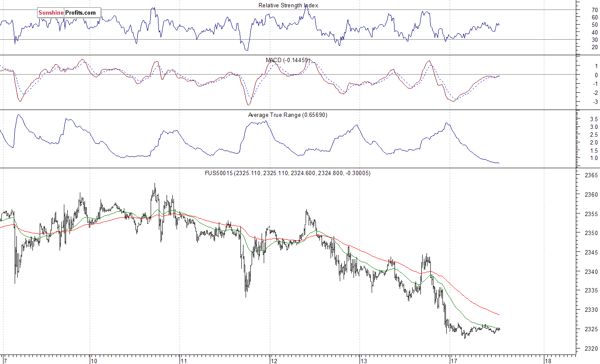Click the SunshineProfits.com logo
The width and height of the screenshot is (600, 364).
tap(69, 13)
